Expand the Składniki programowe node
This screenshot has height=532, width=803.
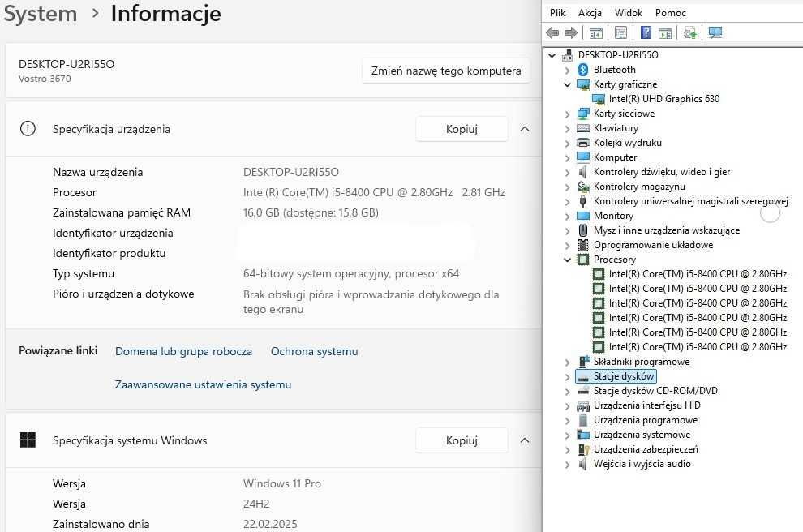[567, 362]
